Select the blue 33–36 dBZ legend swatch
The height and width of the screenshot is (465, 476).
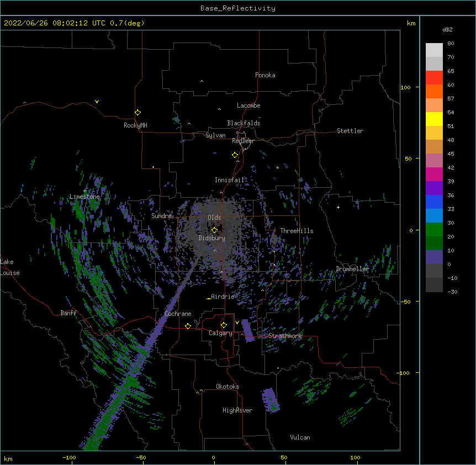pyautogui.click(x=434, y=202)
